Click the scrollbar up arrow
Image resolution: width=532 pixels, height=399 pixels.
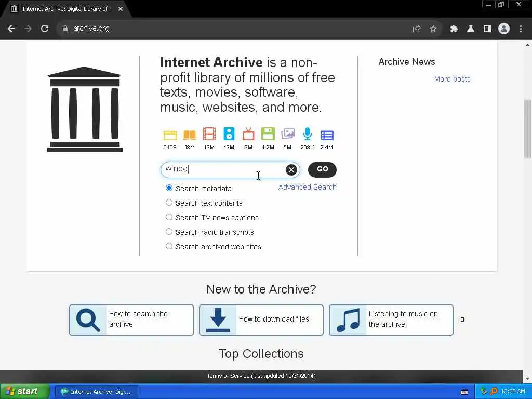point(527,45)
